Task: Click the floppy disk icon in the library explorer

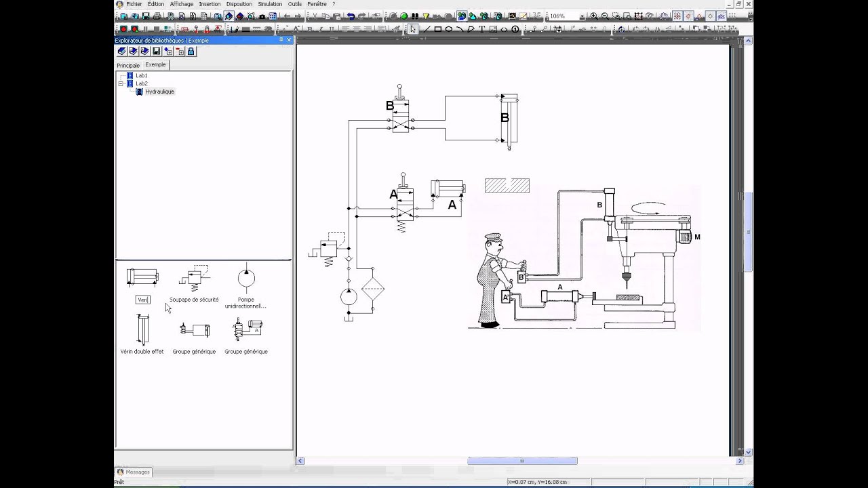Action: (157, 51)
